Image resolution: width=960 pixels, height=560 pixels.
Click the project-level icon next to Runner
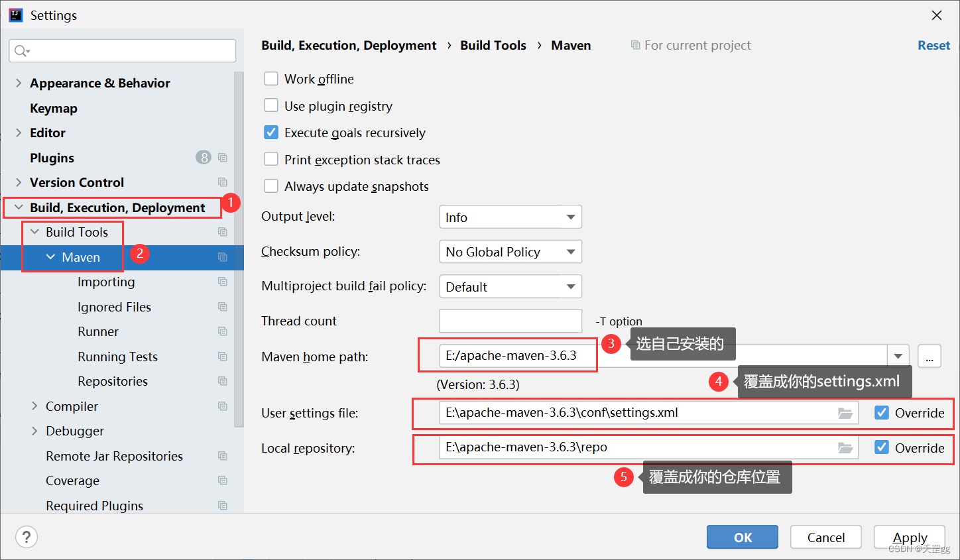(223, 331)
